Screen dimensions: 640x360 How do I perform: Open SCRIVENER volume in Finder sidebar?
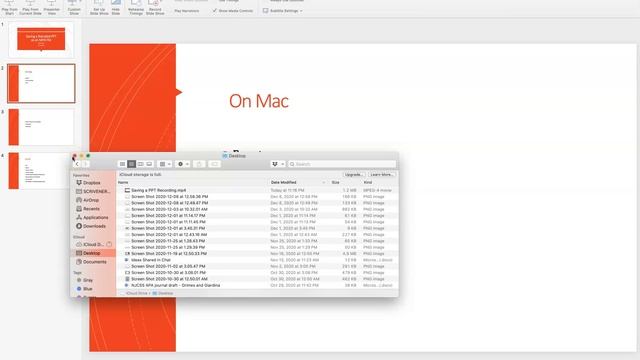tap(93, 191)
